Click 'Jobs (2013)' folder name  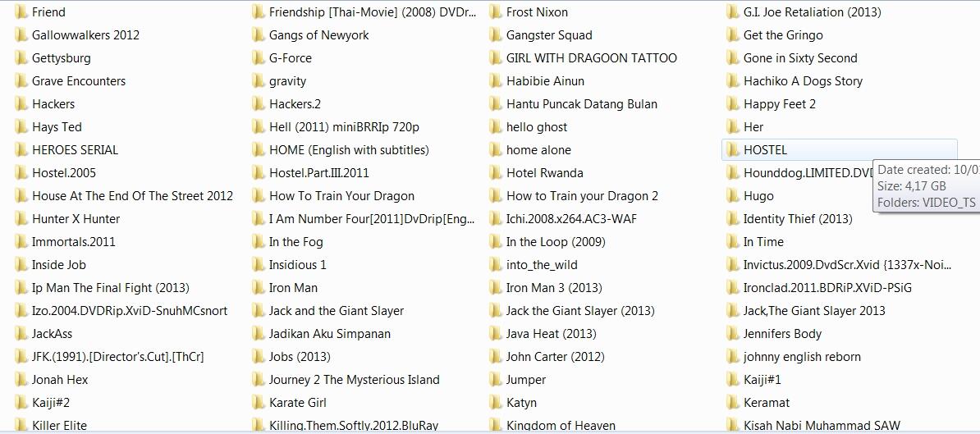point(300,357)
